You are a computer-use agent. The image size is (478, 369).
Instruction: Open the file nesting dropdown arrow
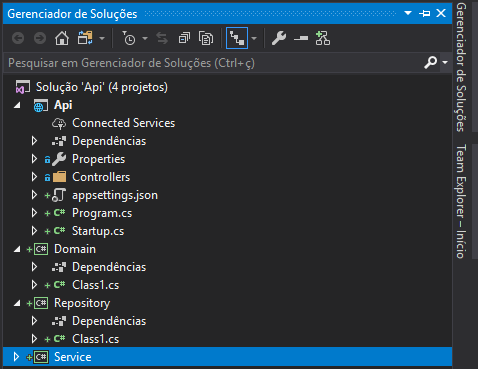click(x=254, y=38)
